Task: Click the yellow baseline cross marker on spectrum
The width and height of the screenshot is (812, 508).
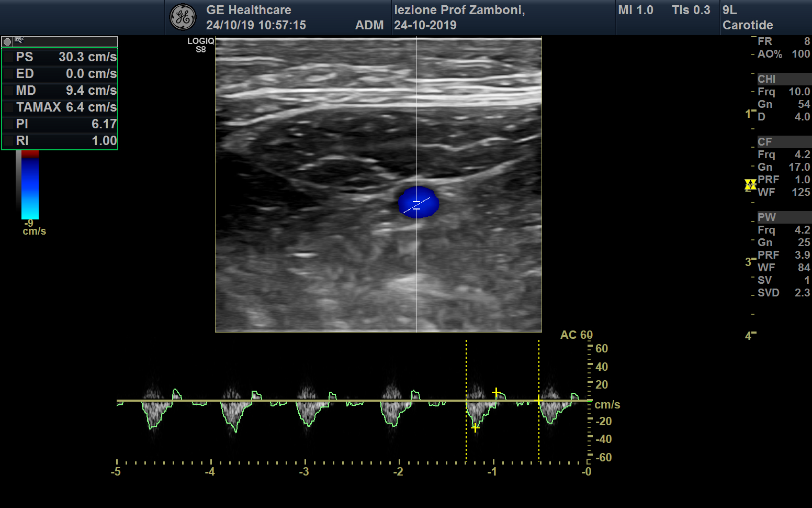Action: 539,401
